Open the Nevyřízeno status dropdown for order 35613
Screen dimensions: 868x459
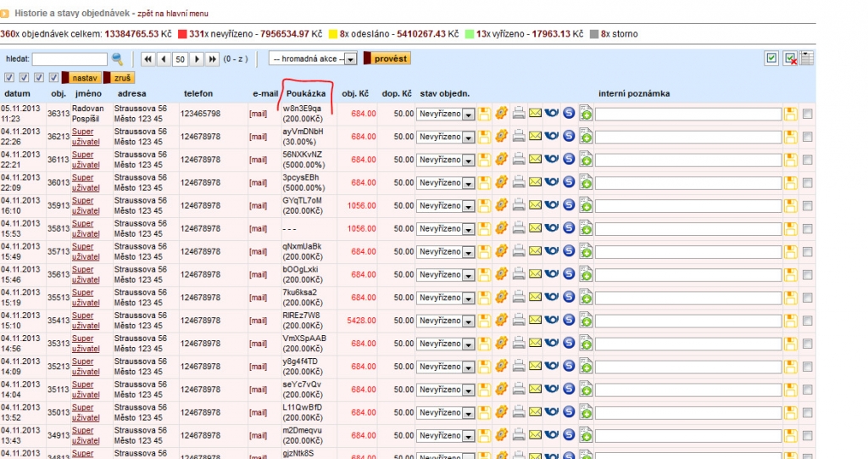click(446, 274)
